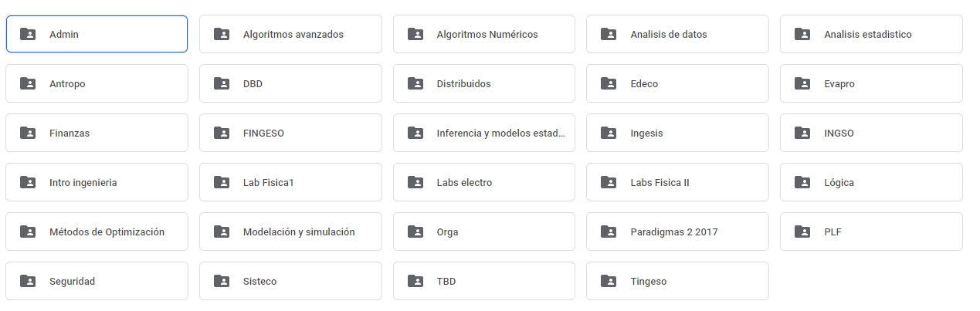
Task: Open the Modelación y simulación folder
Action: 290,232
